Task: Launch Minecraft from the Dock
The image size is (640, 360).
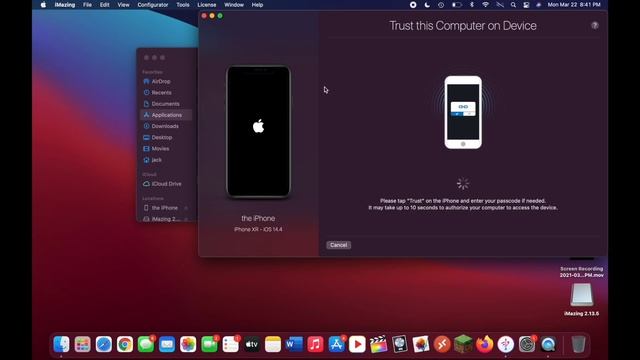Action: (463, 344)
